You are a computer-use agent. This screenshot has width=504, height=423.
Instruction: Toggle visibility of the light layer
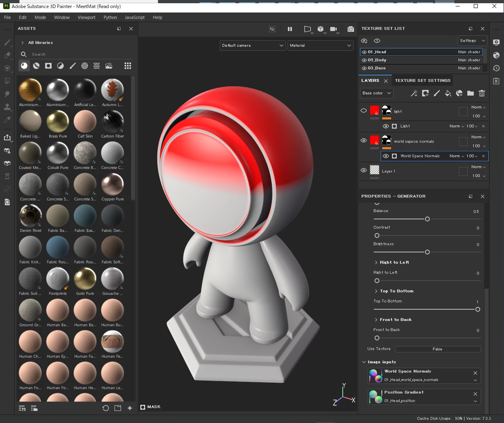click(364, 110)
